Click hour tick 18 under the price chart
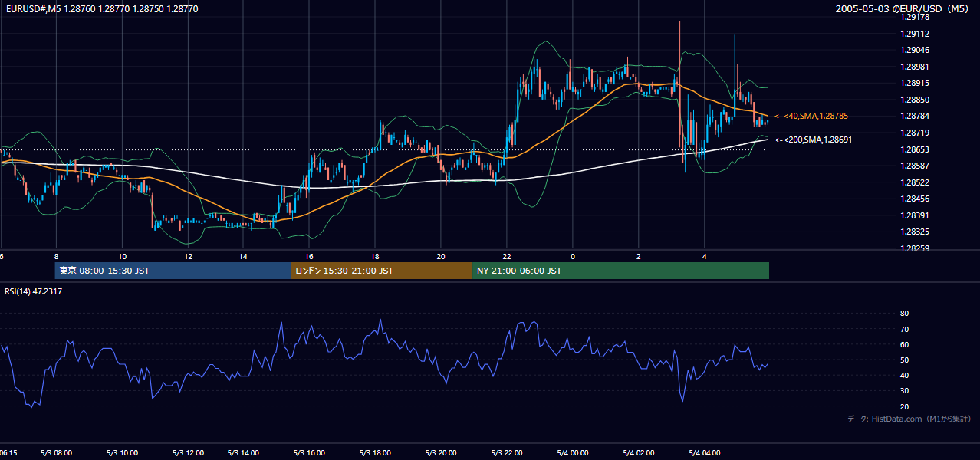The width and height of the screenshot is (980, 460). 375,255
